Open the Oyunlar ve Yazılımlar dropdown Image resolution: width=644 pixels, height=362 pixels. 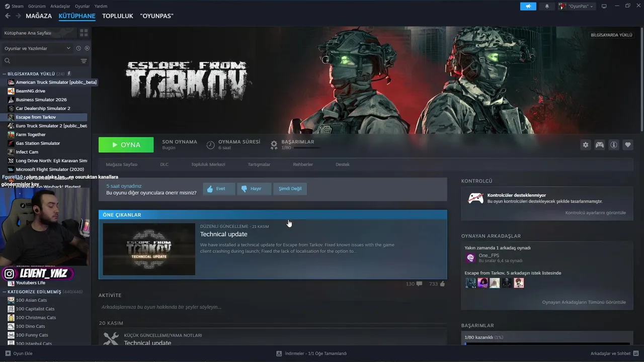37,48
